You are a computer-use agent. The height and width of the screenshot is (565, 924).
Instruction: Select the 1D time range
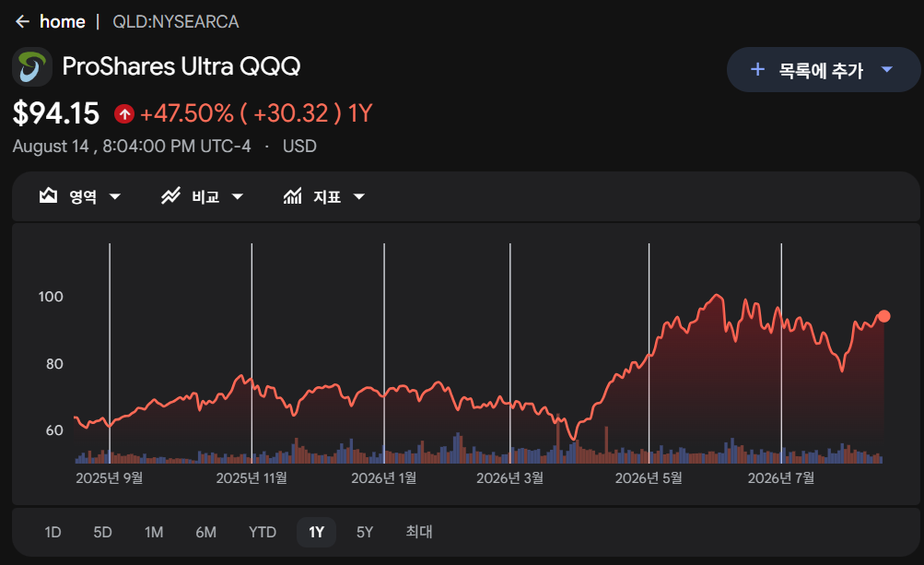tap(53, 532)
